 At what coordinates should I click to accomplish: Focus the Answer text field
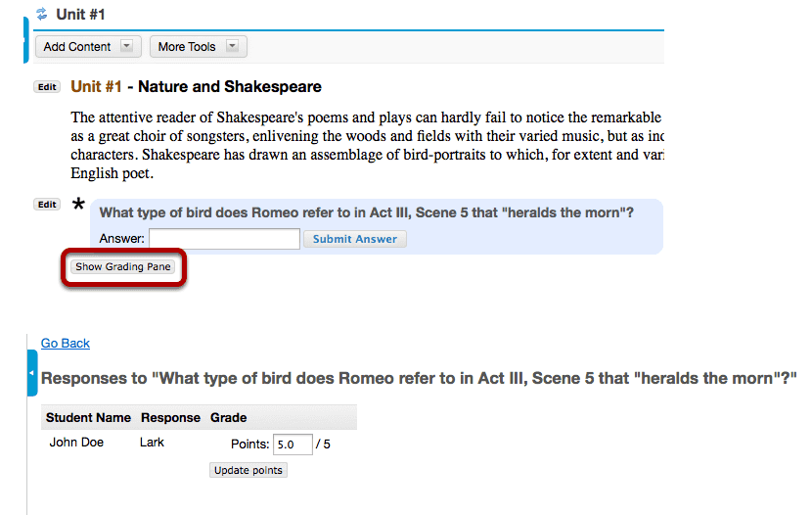coord(224,239)
